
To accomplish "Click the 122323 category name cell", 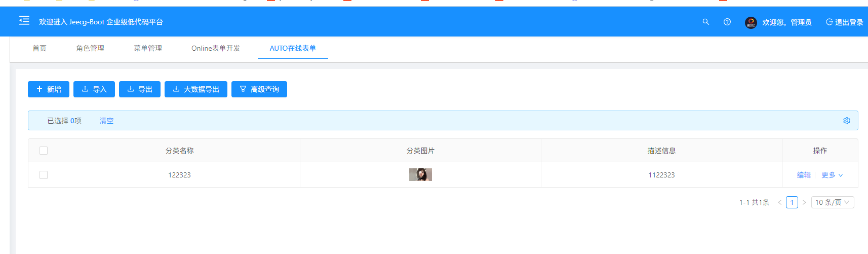I will (x=179, y=175).
